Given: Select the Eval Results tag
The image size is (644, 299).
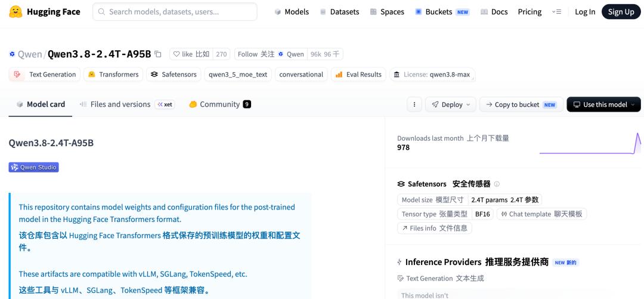Looking at the screenshot, I should point(358,75).
